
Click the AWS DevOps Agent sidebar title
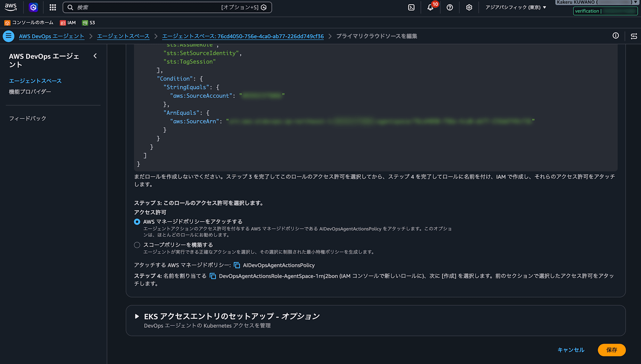tap(44, 61)
